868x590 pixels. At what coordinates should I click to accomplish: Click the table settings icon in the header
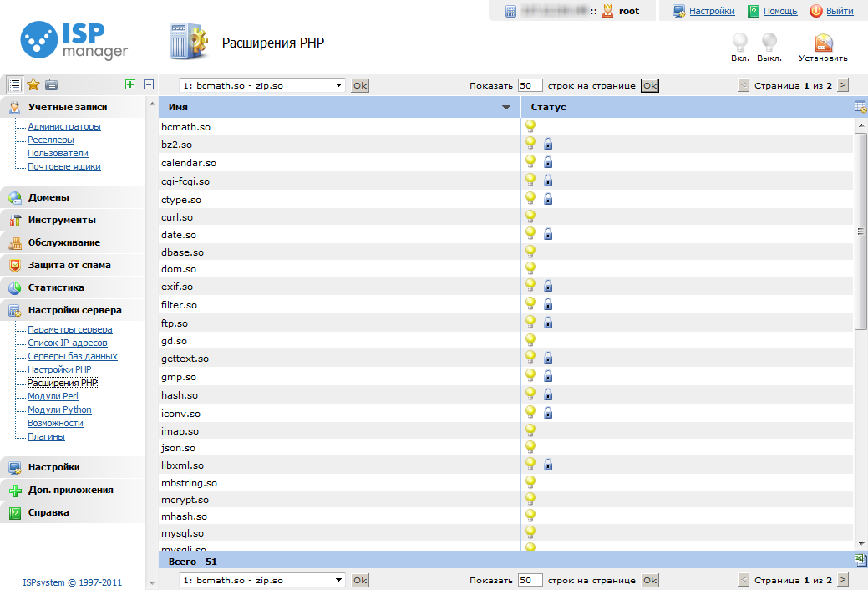pyautogui.click(x=860, y=107)
